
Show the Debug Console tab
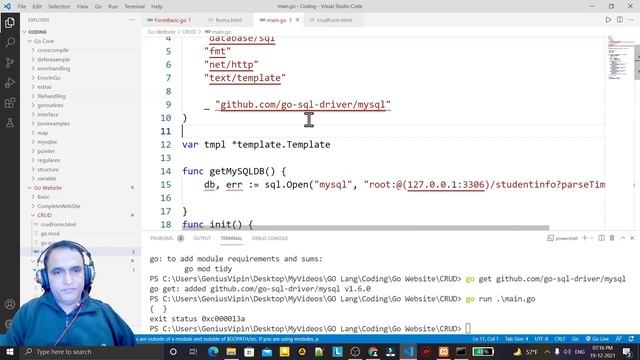pyautogui.click(x=270, y=238)
